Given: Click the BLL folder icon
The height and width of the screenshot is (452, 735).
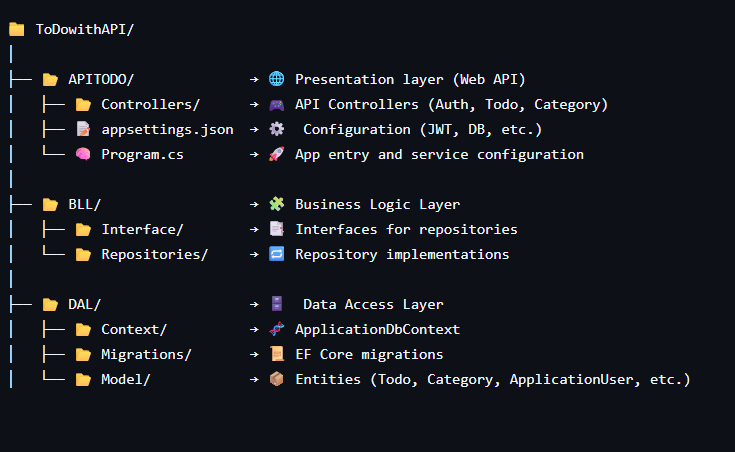Looking at the screenshot, I should [50, 204].
